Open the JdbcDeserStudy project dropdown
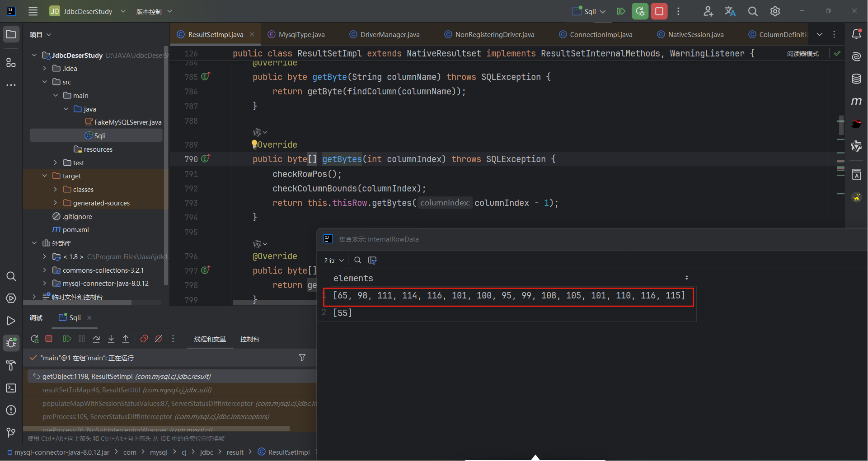 click(x=88, y=11)
